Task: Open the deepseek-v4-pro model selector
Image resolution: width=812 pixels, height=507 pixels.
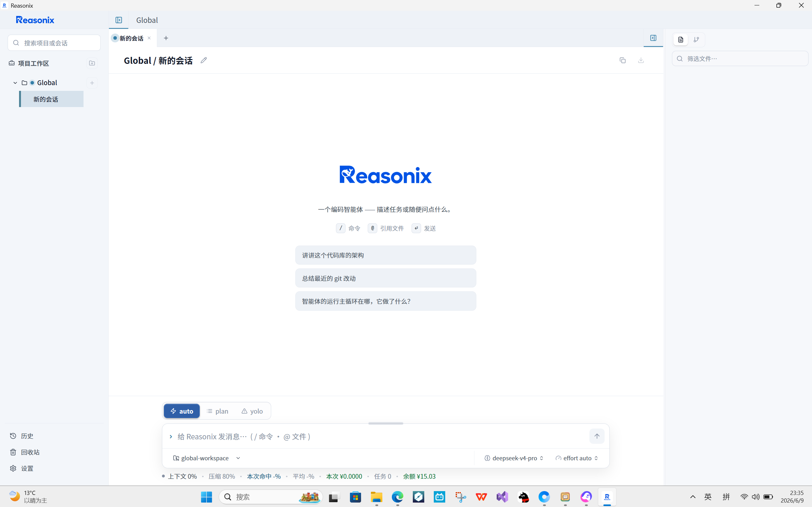Action: coord(514,458)
